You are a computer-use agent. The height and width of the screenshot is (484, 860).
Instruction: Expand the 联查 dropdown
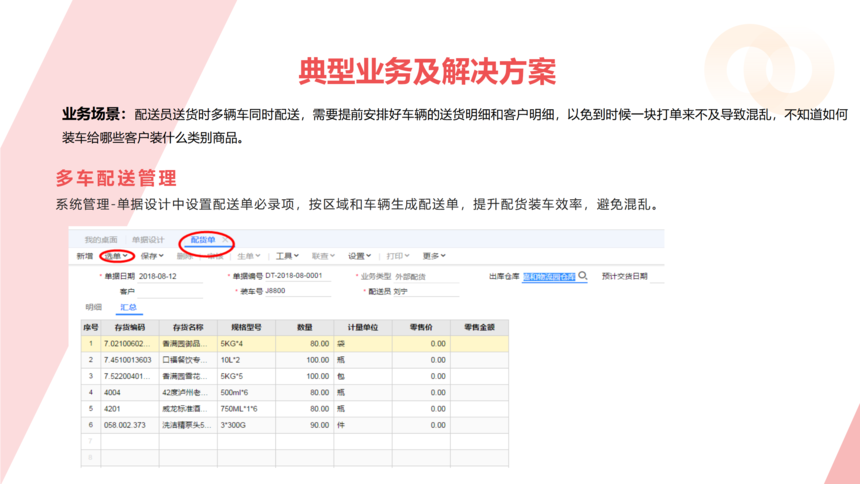tap(323, 256)
